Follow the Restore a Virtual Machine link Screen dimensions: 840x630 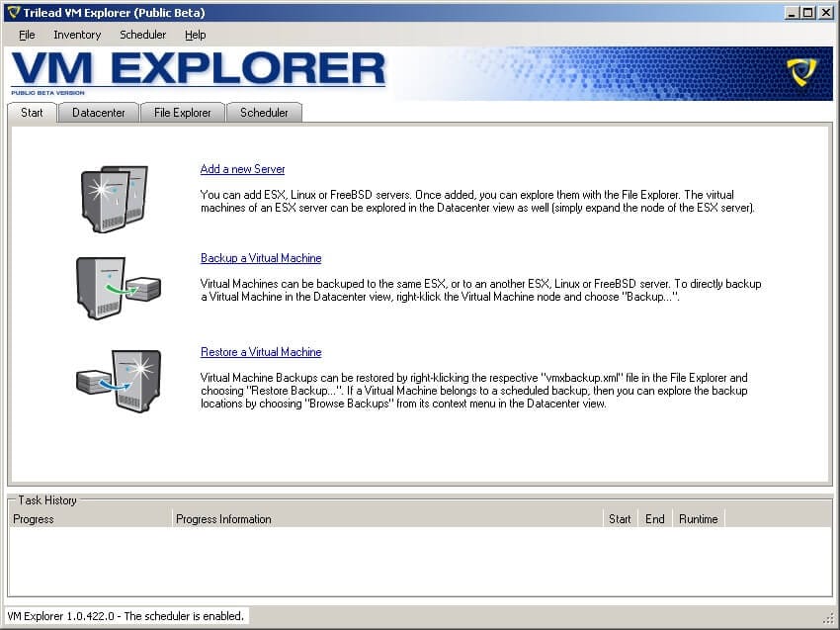[261, 352]
